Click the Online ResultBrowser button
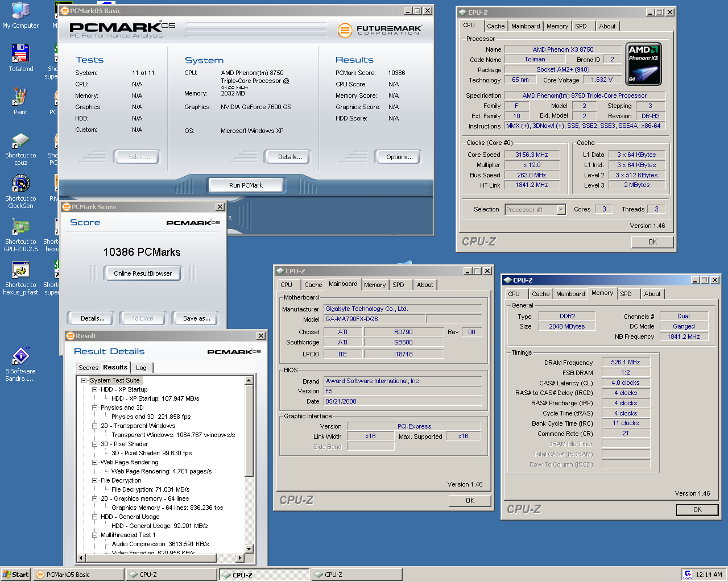 pyautogui.click(x=142, y=273)
